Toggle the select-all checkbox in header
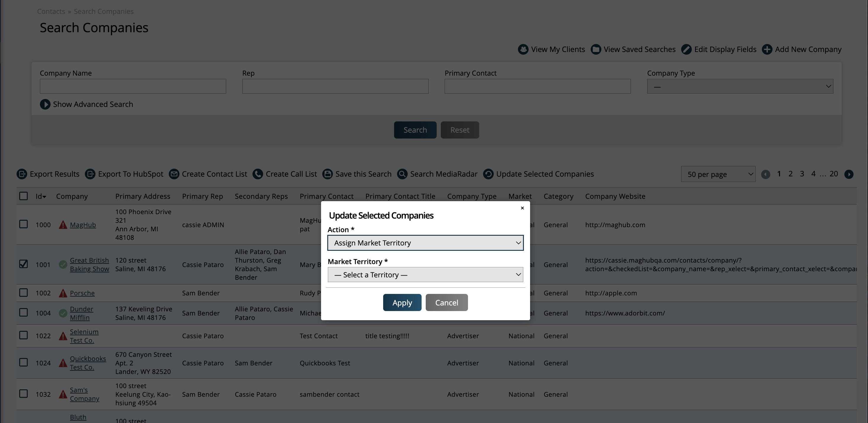This screenshot has height=423, width=868. tap(24, 196)
